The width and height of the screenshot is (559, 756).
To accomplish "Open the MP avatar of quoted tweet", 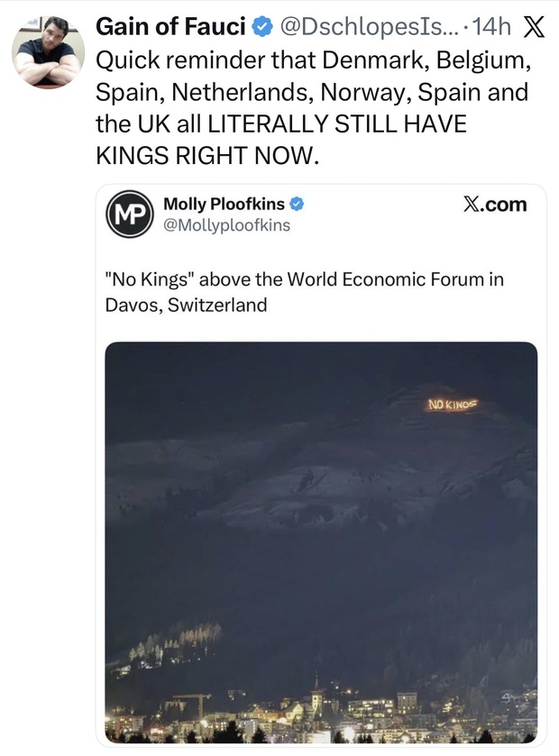I will click(x=127, y=214).
